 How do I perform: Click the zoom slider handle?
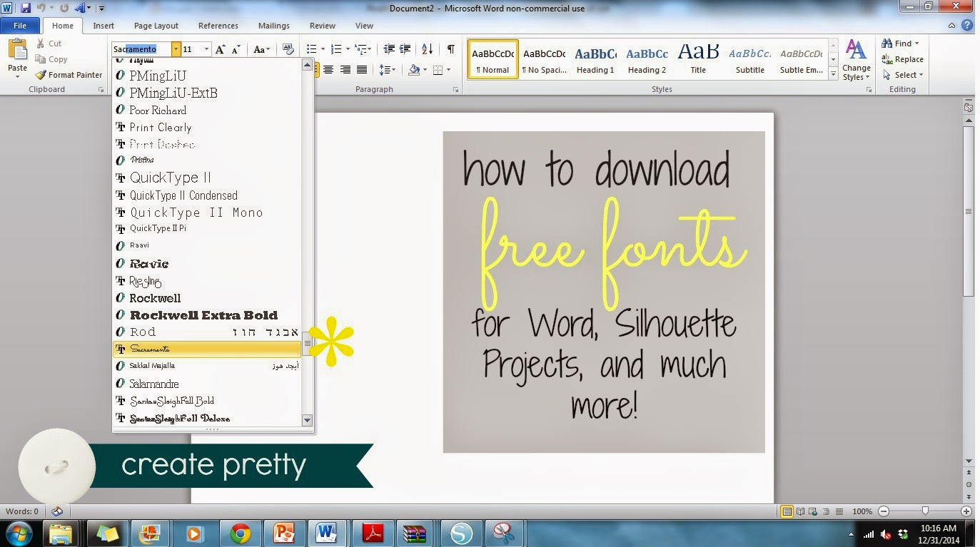point(925,511)
